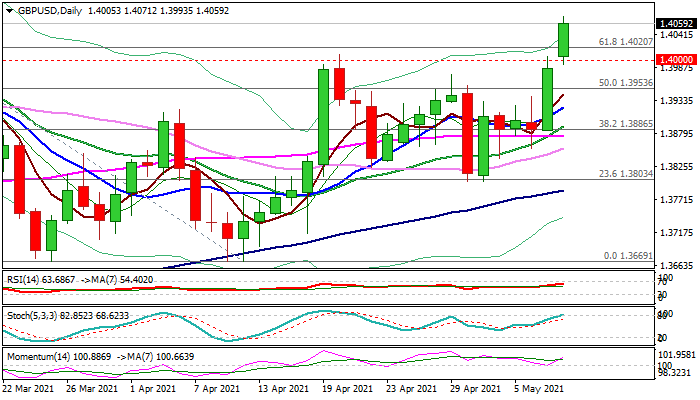Click the 1.37715 price axis label

tap(677, 200)
